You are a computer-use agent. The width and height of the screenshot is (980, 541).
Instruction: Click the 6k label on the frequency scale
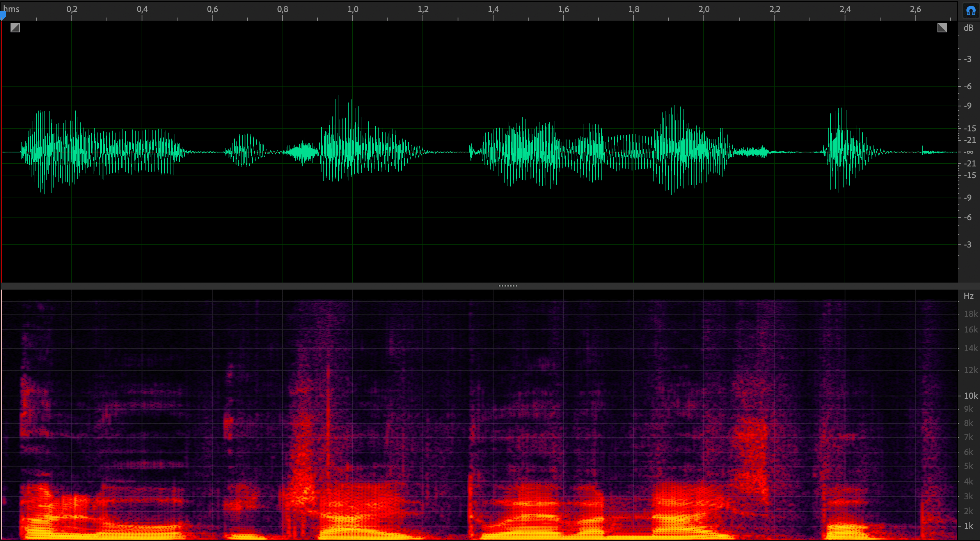tap(969, 452)
